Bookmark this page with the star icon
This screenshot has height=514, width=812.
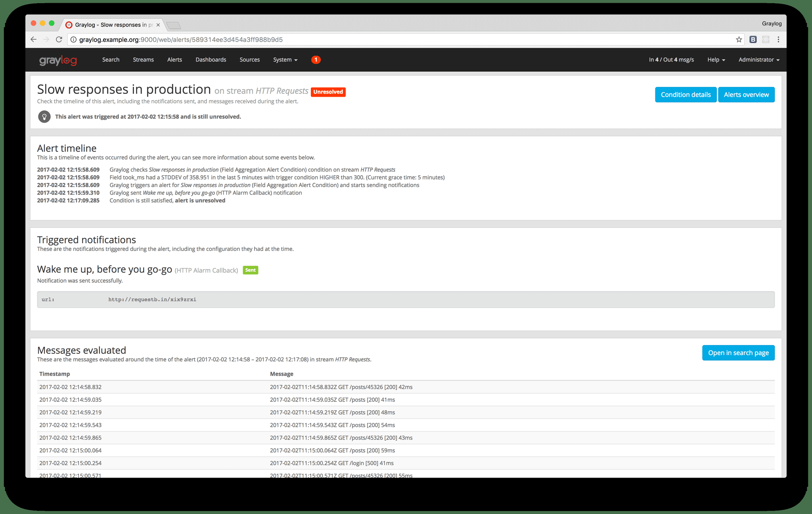click(x=739, y=39)
